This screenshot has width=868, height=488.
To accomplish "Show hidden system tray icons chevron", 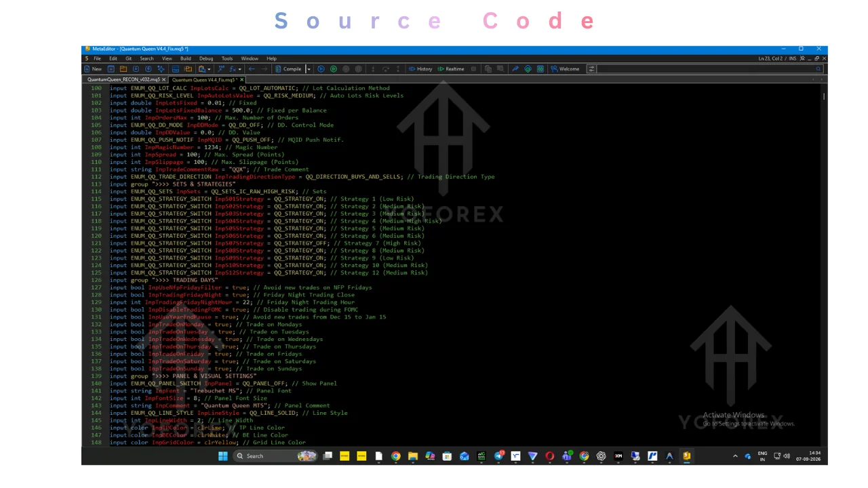I will 735,456.
